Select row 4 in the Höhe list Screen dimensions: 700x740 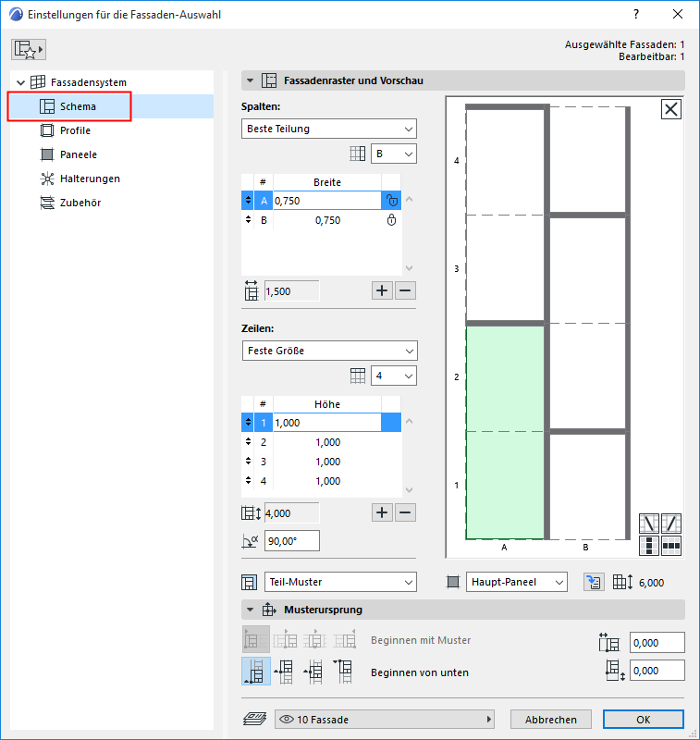coord(321,481)
